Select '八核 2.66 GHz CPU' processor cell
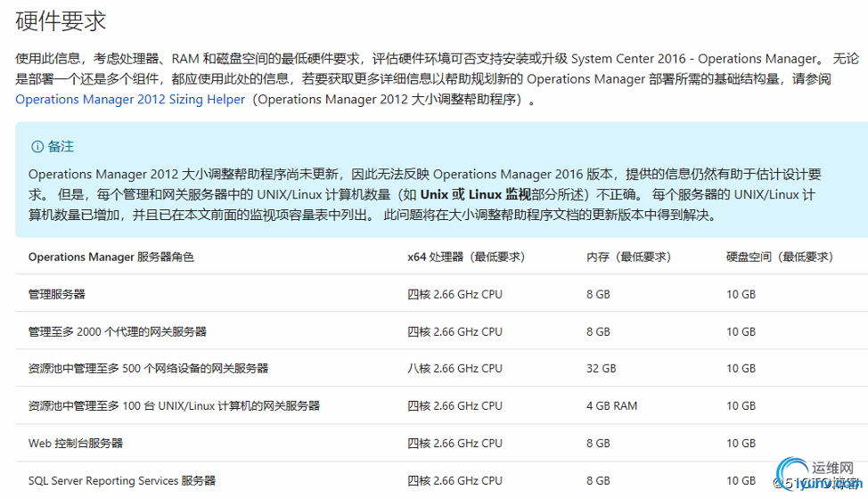This screenshot has height=498, width=868. [x=455, y=369]
